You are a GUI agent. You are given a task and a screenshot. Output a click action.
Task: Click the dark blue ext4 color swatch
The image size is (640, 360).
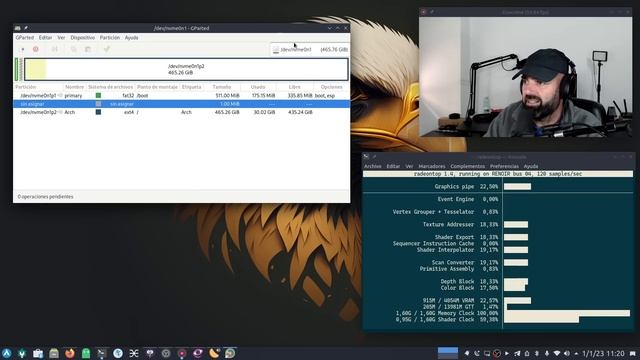click(98, 112)
